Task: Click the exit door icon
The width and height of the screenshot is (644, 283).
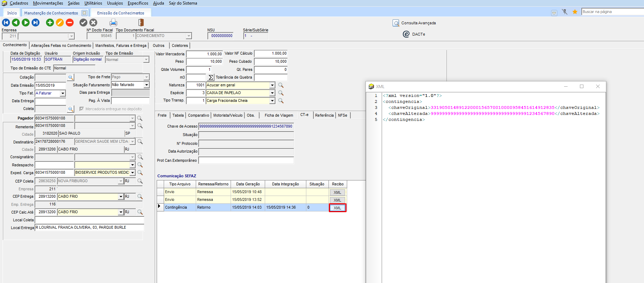Action: click(x=141, y=23)
